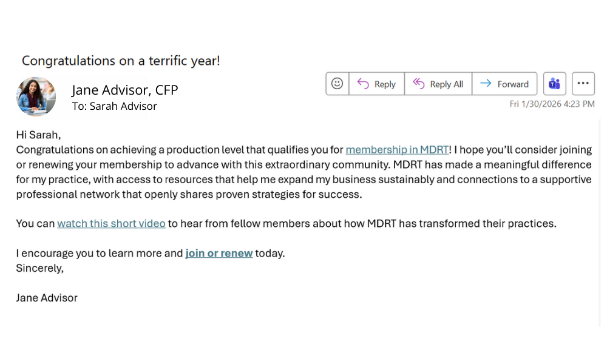Viewport: 607px width, 364px height.
Task: Follow the "watch this short video" link
Action: (x=111, y=224)
